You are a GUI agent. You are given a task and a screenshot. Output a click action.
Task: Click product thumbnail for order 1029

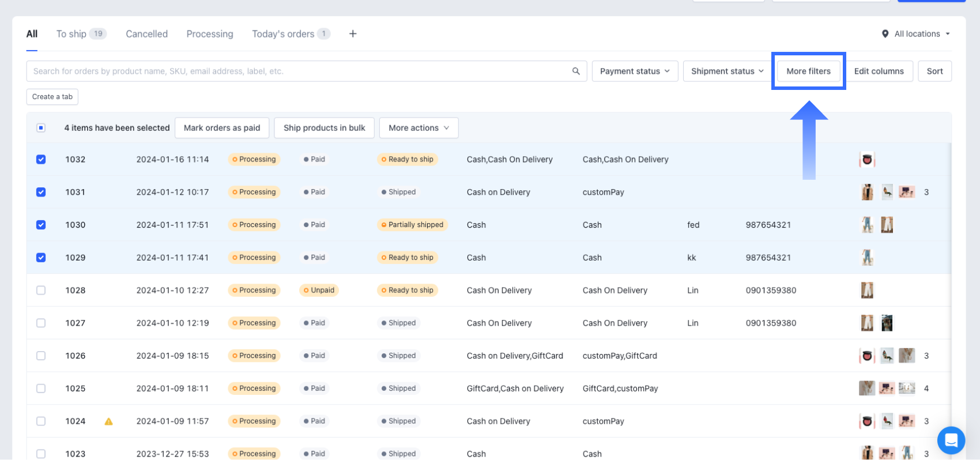[866, 258]
